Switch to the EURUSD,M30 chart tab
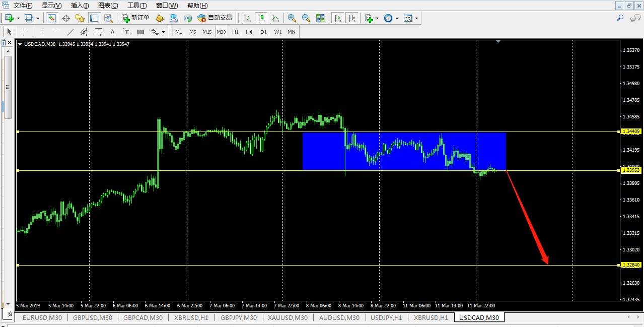The width and height of the screenshot is (644, 327). [42, 317]
